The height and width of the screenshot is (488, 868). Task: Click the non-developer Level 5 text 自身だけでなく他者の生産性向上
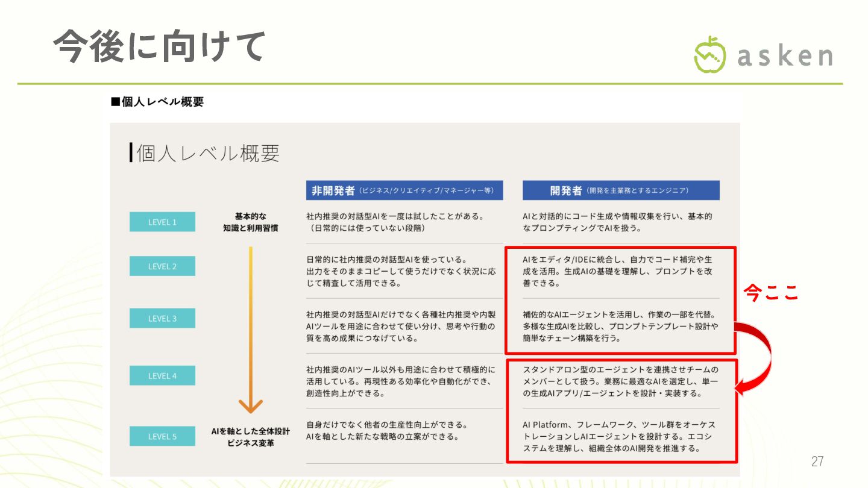(387, 430)
